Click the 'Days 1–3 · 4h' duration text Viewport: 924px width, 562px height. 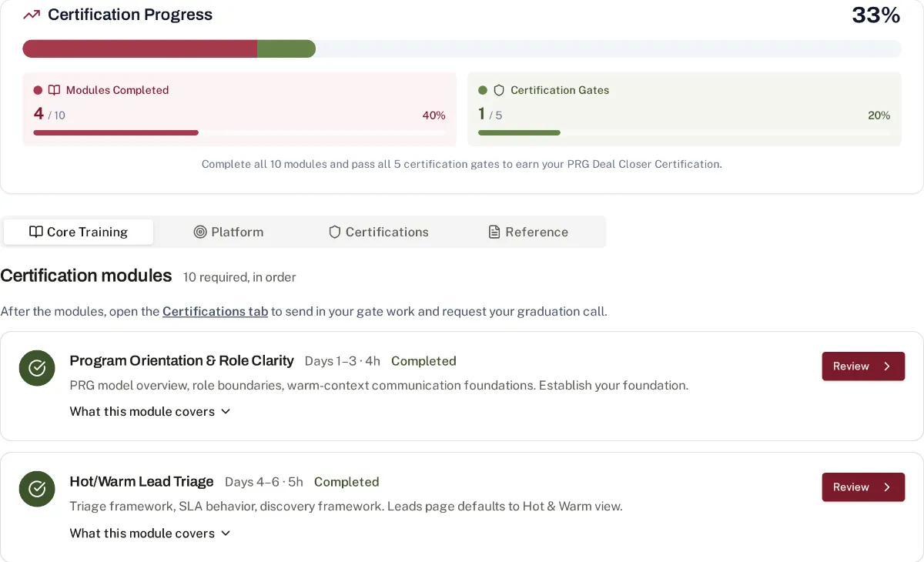tap(343, 361)
